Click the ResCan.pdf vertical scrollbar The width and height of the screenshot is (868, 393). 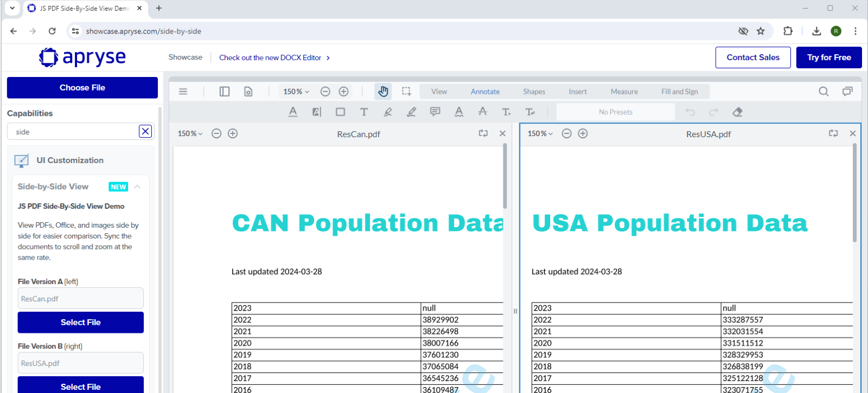(505, 176)
